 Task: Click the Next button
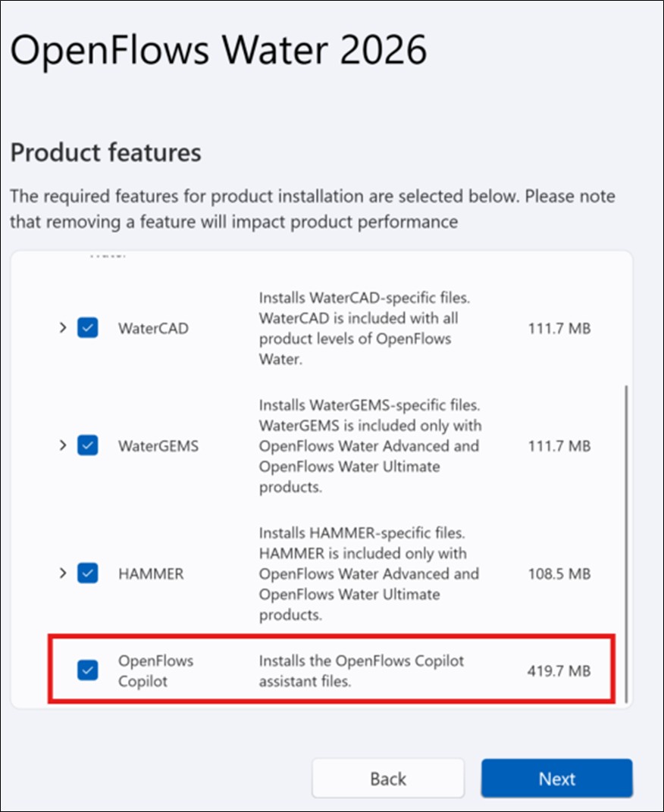pyautogui.click(x=556, y=779)
